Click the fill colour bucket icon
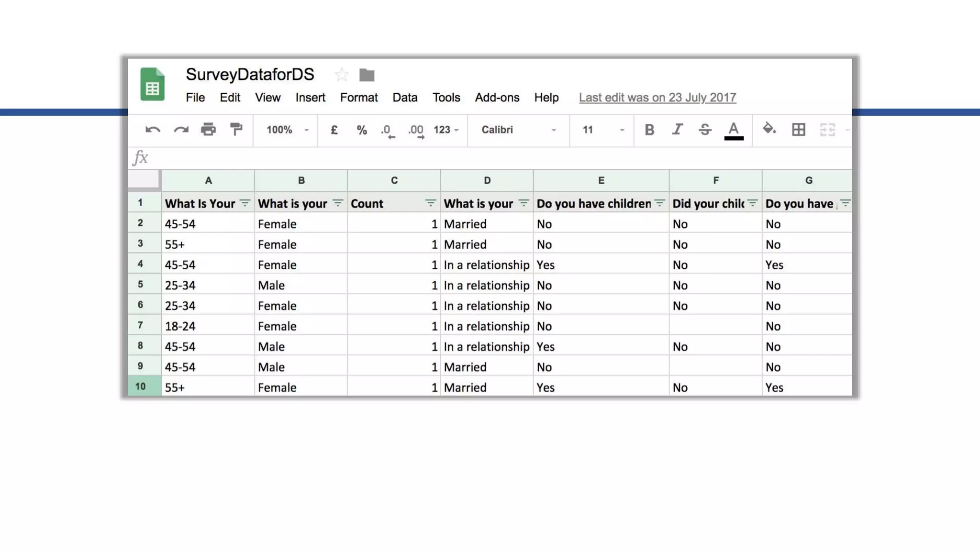The image size is (980, 551). (x=769, y=129)
